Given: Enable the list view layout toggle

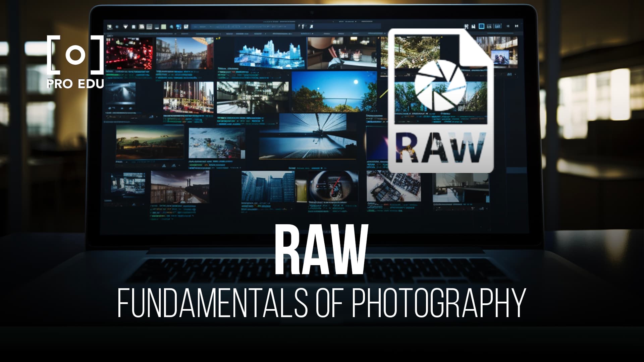Looking at the screenshot, I should click(x=489, y=26).
